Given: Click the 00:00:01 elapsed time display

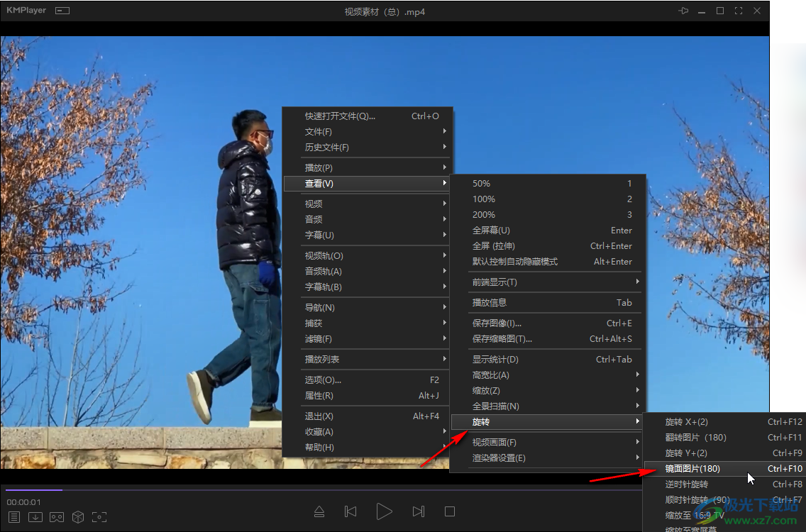Looking at the screenshot, I should click(23, 502).
